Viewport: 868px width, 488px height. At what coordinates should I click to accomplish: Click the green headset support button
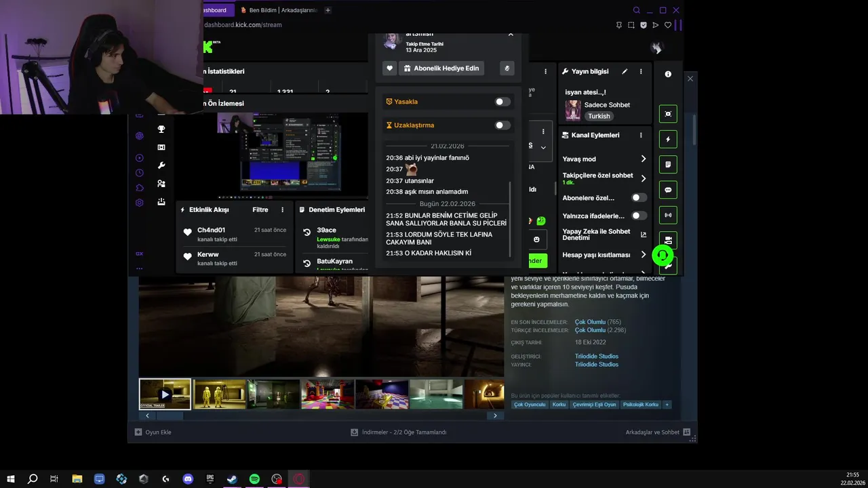663,255
